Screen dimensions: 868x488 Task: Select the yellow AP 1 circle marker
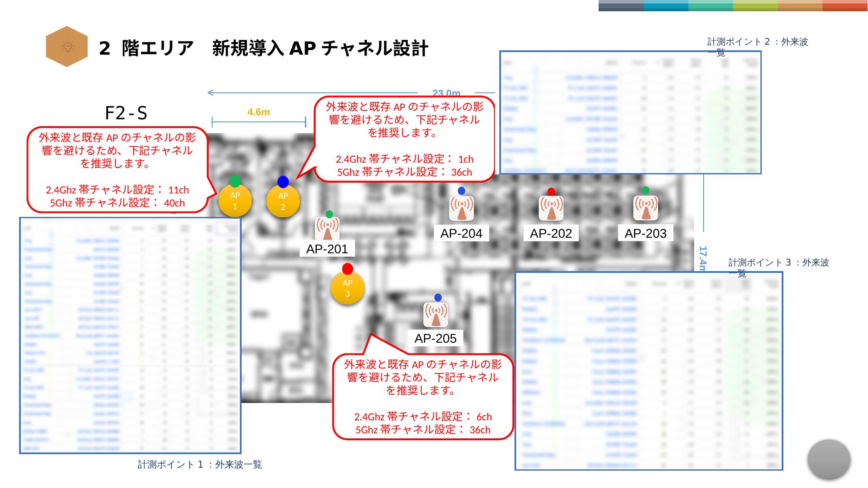(x=235, y=201)
